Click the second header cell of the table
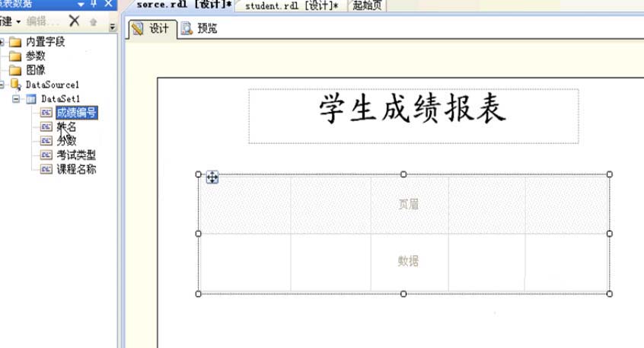The width and height of the screenshot is (644, 348). 330,205
